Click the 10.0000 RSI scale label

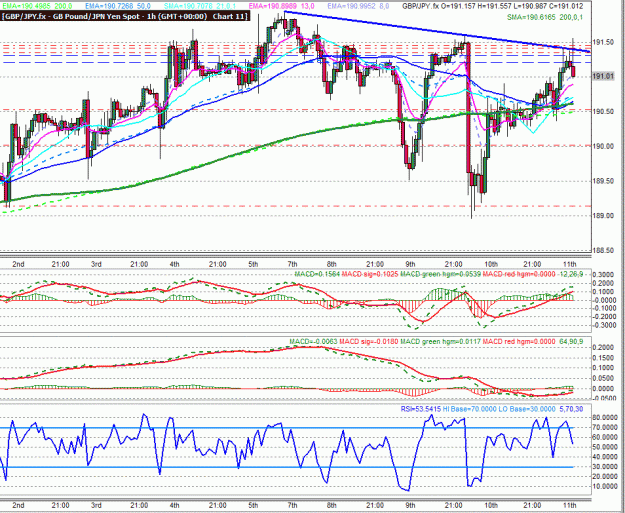pyautogui.click(x=603, y=486)
